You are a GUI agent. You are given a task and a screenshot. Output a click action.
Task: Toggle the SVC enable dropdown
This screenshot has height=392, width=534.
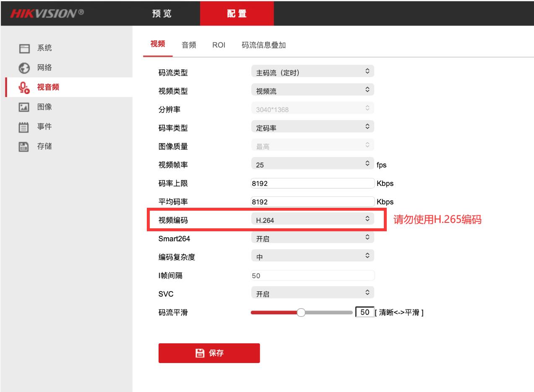coord(312,293)
